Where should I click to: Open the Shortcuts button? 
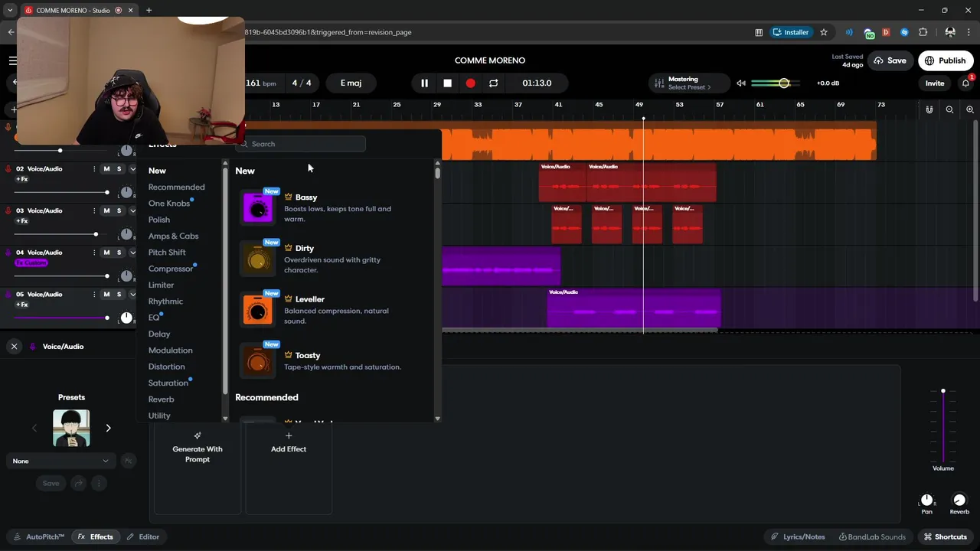946,536
